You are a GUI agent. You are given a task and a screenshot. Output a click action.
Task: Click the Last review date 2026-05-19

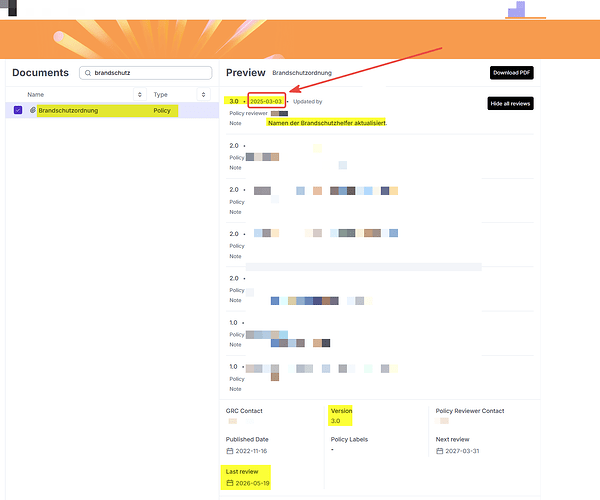pos(252,483)
